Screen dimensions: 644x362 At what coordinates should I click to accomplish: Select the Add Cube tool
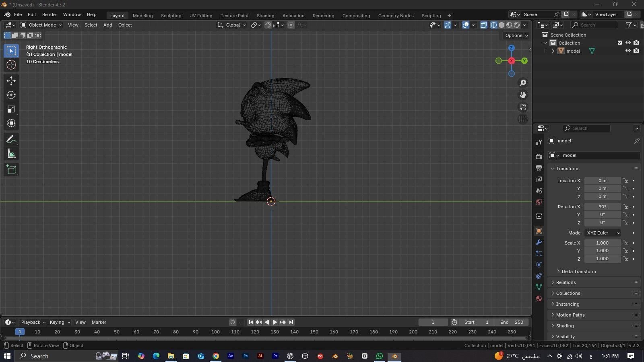pos(11,170)
